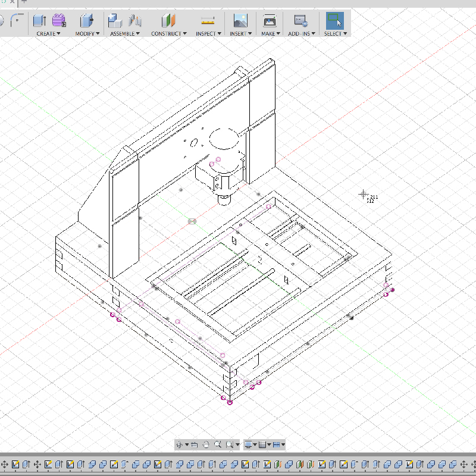Click the Modify toolbar button
The width and height of the screenshot is (476, 476).
coord(87,33)
